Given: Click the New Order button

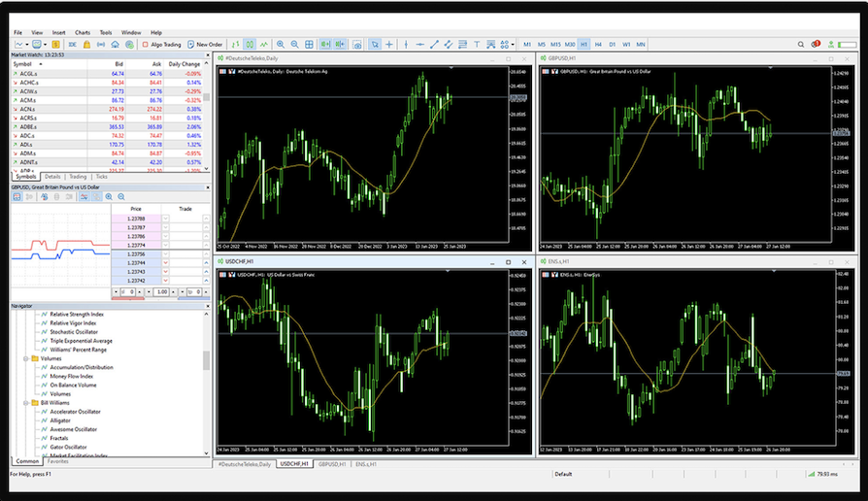Looking at the screenshot, I should (x=206, y=44).
